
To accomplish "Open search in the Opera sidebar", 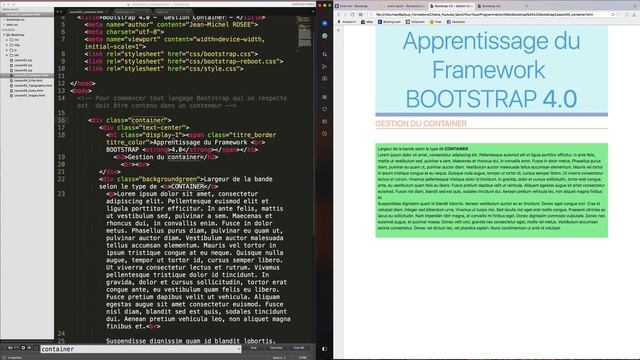I will pyautogui.click(x=324, y=54).
